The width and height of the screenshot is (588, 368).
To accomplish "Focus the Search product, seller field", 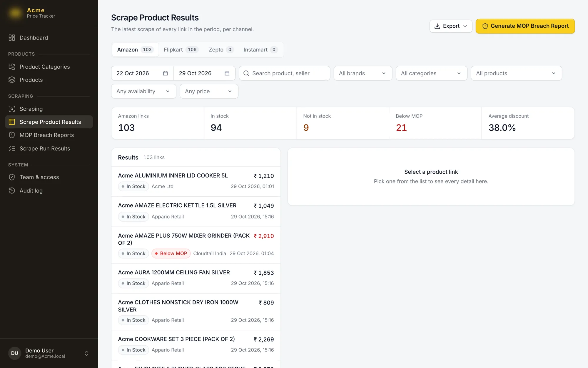I will [284, 73].
